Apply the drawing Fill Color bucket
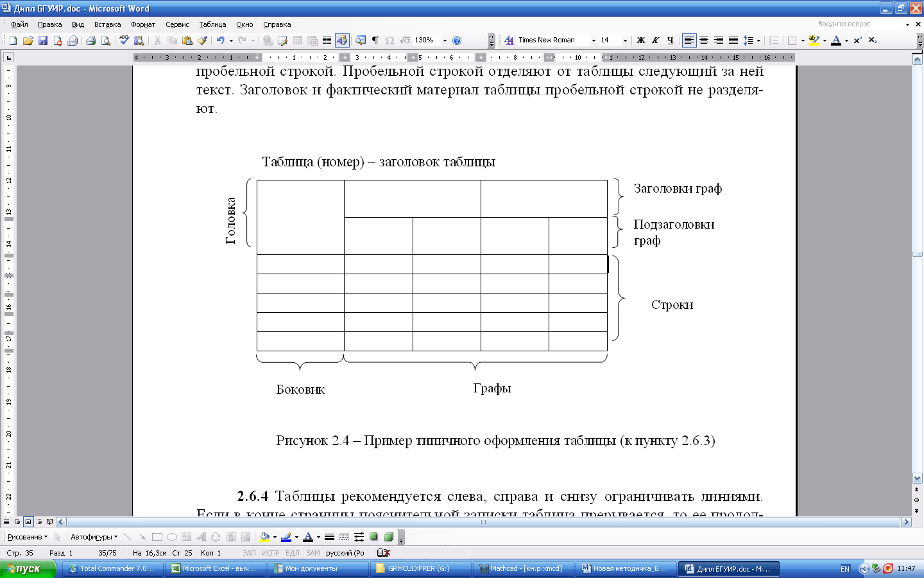The image size is (924, 578). click(264, 537)
